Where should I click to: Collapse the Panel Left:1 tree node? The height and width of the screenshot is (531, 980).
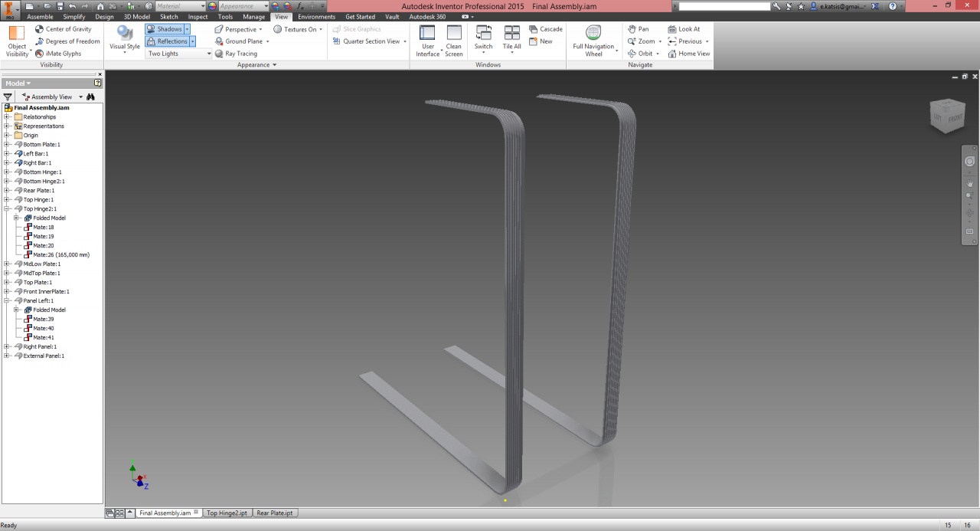click(x=7, y=301)
